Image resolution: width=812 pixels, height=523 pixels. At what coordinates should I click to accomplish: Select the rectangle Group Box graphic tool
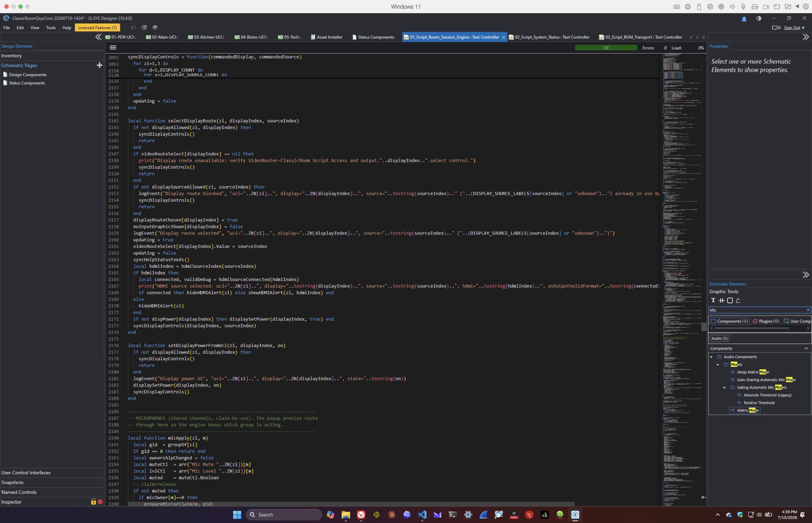click(730, 300)
